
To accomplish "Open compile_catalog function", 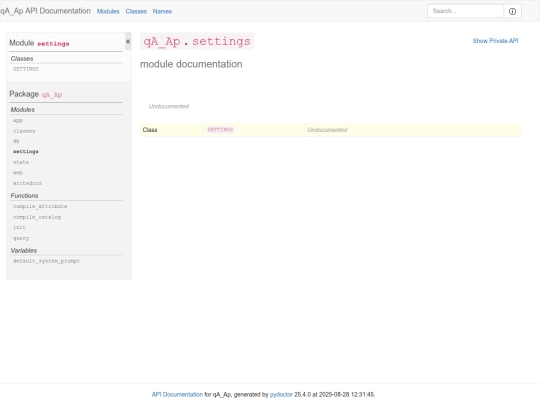I will [x=37, y=217].
